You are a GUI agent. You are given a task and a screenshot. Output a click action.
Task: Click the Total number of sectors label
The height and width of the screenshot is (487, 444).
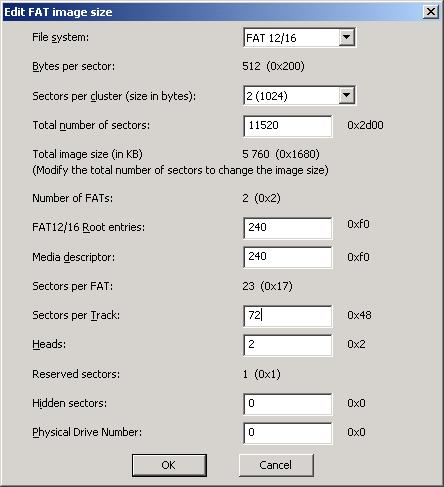(91, 125)
